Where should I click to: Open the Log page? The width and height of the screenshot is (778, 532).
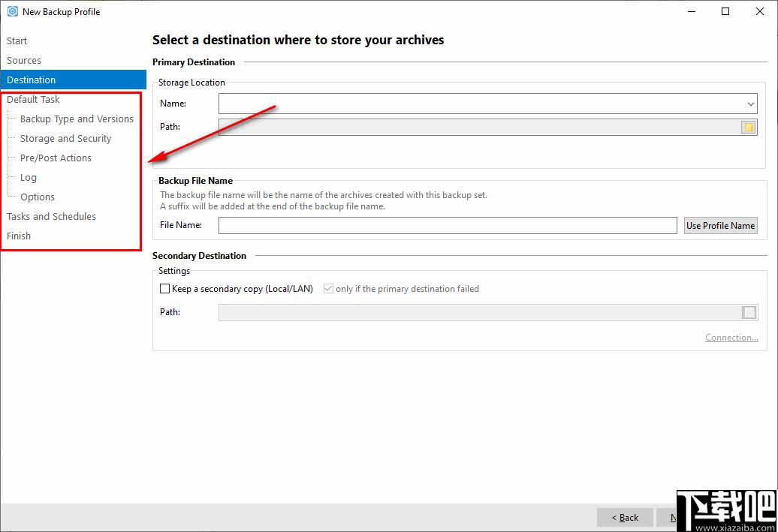pos(29,178)
